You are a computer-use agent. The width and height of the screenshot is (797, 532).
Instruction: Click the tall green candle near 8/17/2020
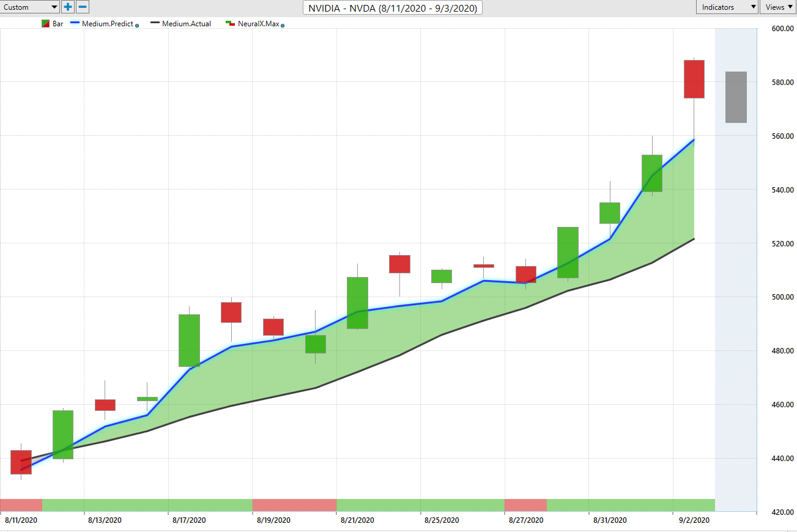click(x=189, y=341)
